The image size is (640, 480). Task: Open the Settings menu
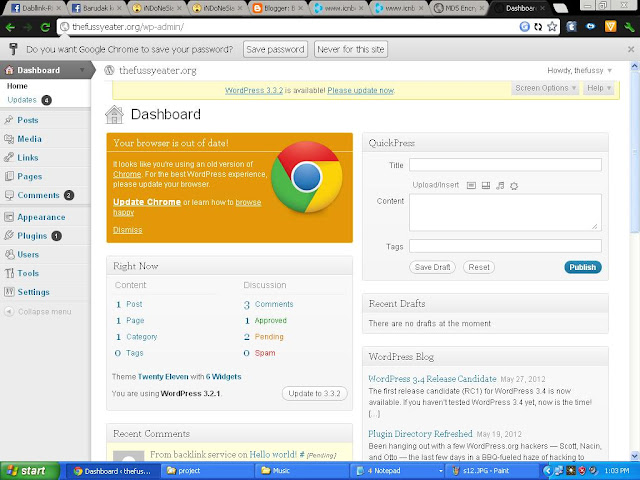pos(33,292)
